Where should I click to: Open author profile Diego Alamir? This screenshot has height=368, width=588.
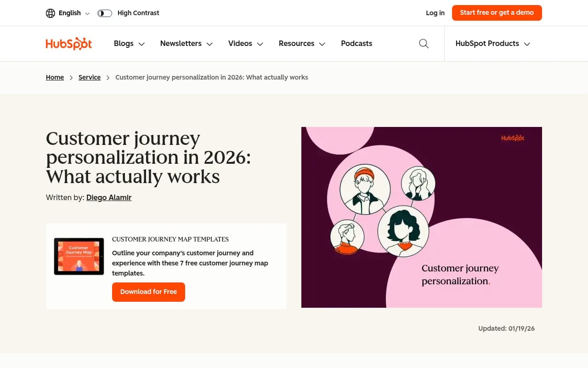pos(109,197)
